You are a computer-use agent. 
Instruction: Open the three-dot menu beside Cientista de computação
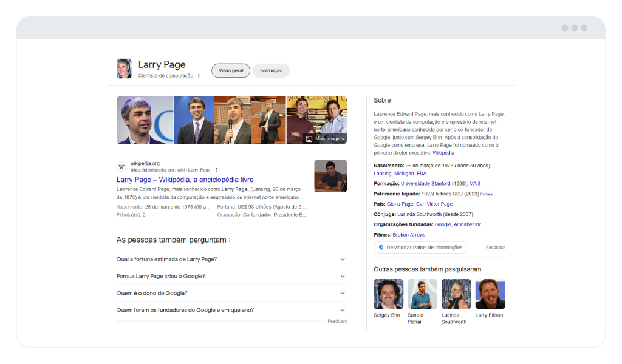(x=199, y=76)
